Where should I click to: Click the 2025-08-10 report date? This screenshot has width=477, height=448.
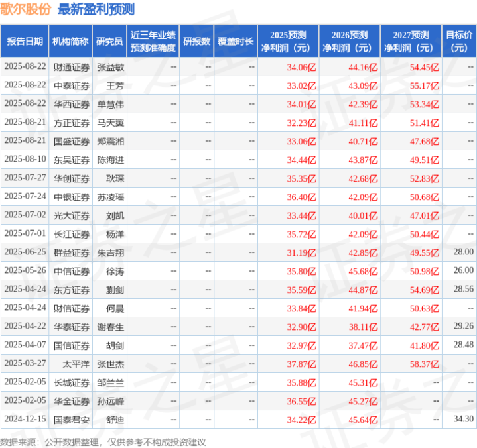[x=25, y=159]
